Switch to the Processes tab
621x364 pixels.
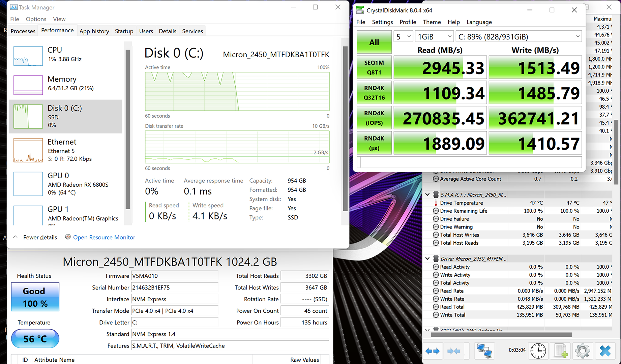tap(23, 31)
